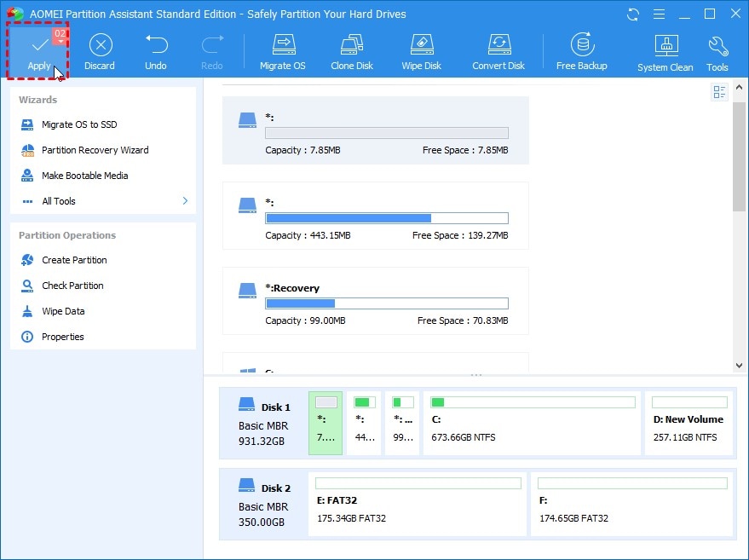749x560 pixels.
Task: Click the scroll up arrow
Action: point(739,88)
